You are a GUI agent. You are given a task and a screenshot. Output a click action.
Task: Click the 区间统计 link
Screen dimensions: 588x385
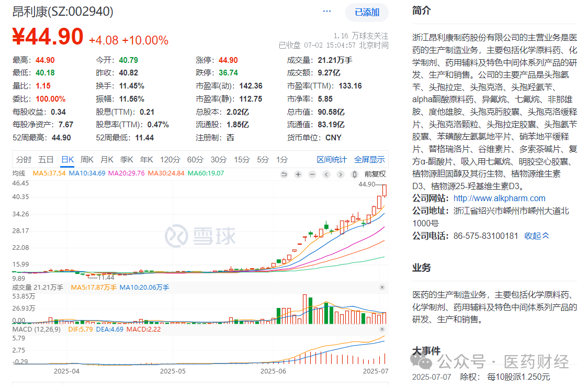[x=332, y=160]
